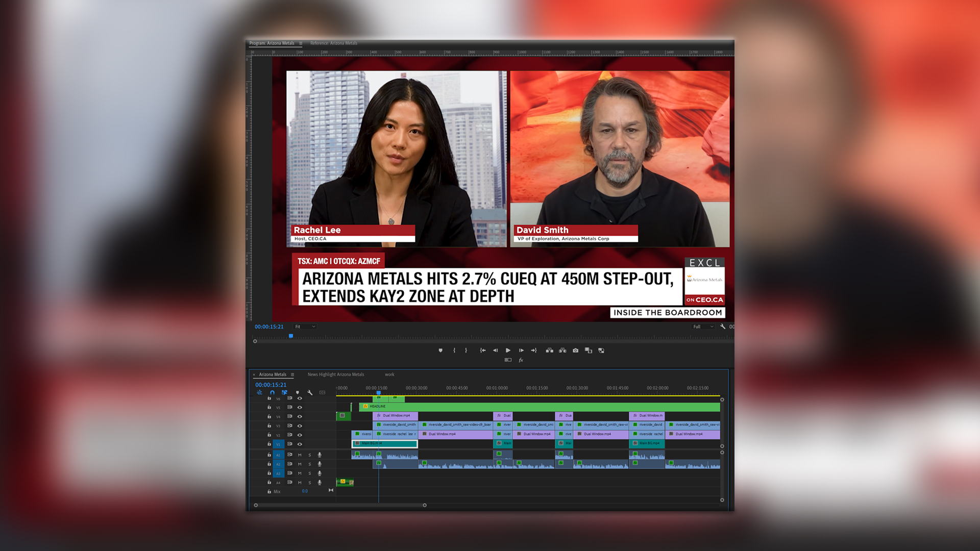
Task: Click the Add Marker icon in transport
Action: coord(440,350)
